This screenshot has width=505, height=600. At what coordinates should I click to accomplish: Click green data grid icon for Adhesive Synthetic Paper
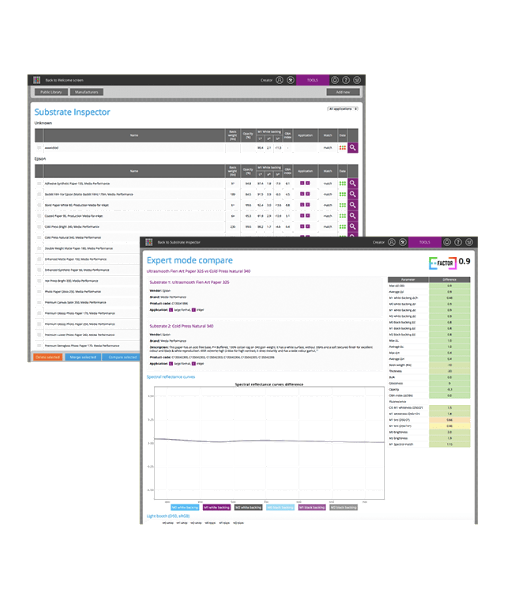(342, 183)
